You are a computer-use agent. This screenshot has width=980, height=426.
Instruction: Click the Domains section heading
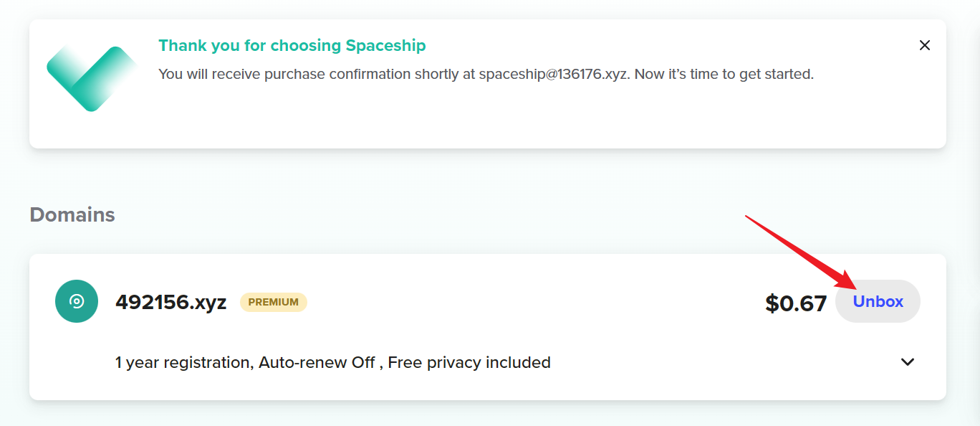click(x=72, y=214)
